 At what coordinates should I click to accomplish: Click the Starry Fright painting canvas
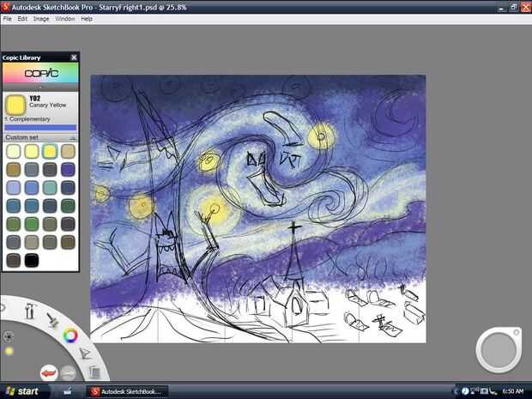(x=258, y=209)
